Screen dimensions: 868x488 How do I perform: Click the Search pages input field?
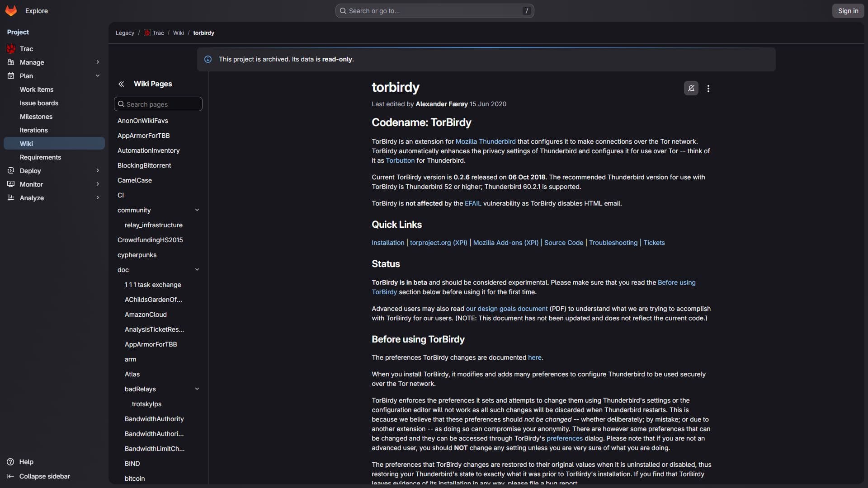[158, 104]
